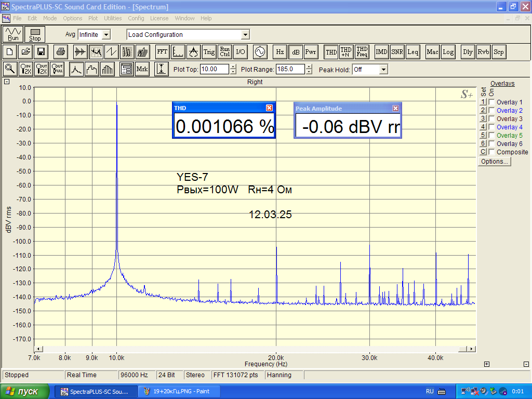Tick the Overlay 4 checkbox
532x399 pixels.
pos(491,127)
